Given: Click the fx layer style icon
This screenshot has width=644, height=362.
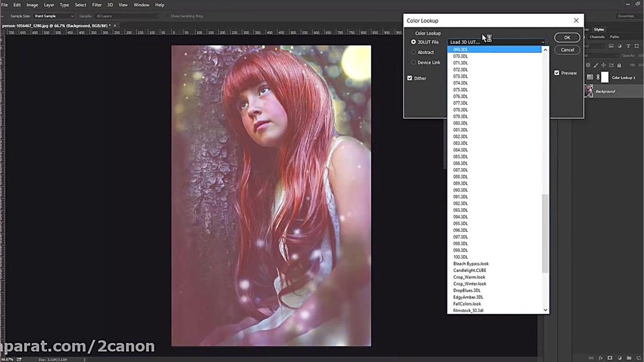Looking at the screenshot, I should pyautogui.click(x=601, y=358).
